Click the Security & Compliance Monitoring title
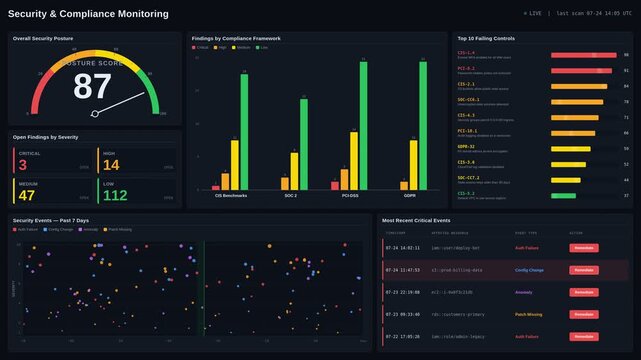This screenshot has height=360, width=641. (88, 13)
